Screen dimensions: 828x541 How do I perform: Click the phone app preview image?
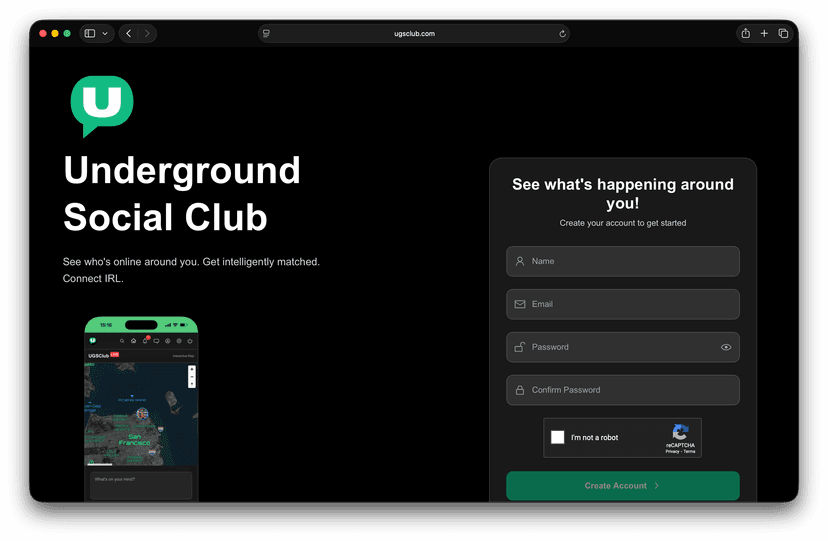141,409
